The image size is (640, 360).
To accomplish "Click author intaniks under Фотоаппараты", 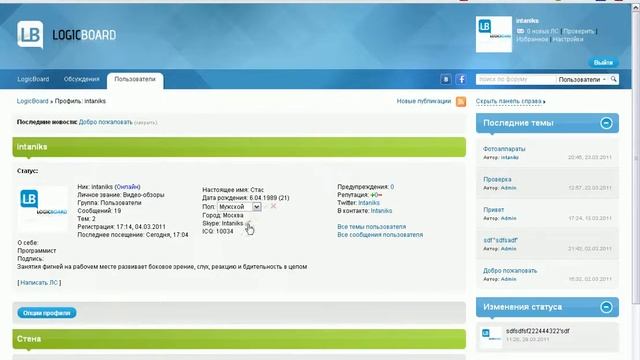I will pyautogui.click(x=510, y=158).
